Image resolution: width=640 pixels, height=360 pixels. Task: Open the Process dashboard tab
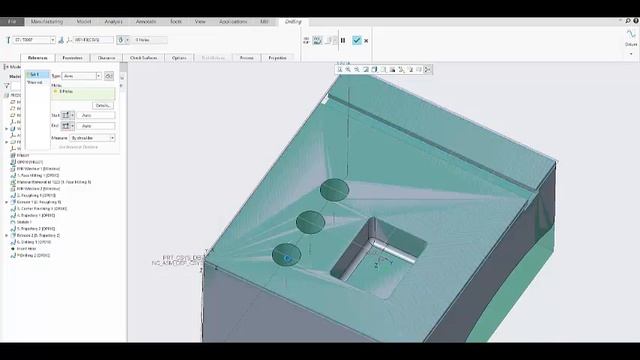[x=247, y=58]
